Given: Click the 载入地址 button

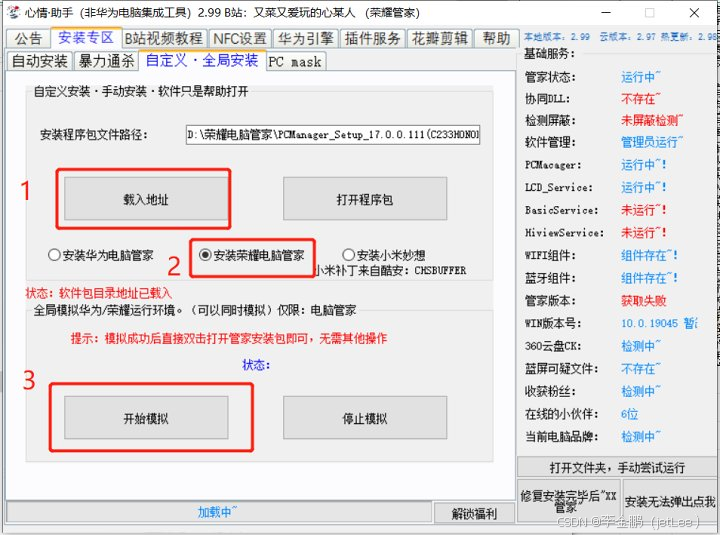Looking at the screenshot, I should point(146,199).
